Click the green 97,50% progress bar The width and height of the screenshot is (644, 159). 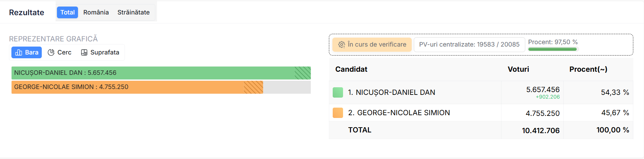(x=553, y=49)
